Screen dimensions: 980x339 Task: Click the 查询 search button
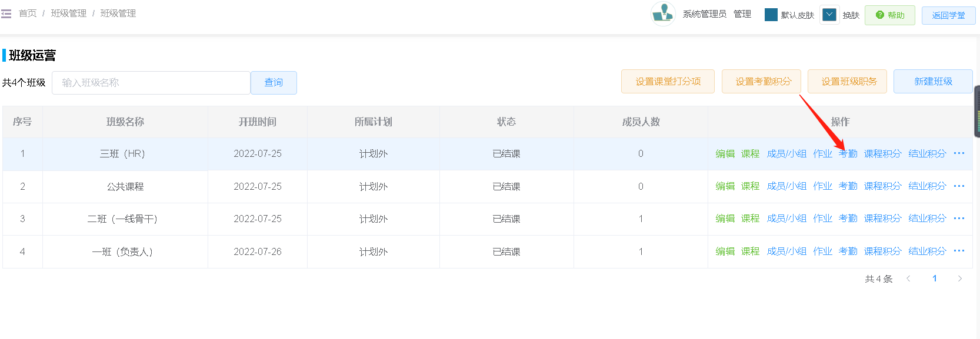coord(274,83)
